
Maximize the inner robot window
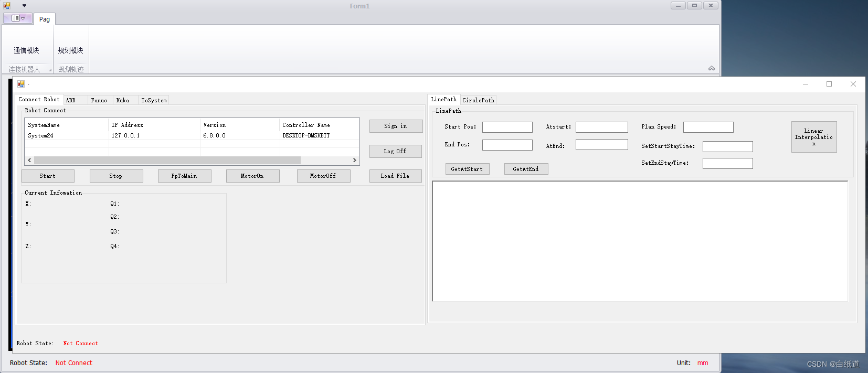(x=829, y=84)
